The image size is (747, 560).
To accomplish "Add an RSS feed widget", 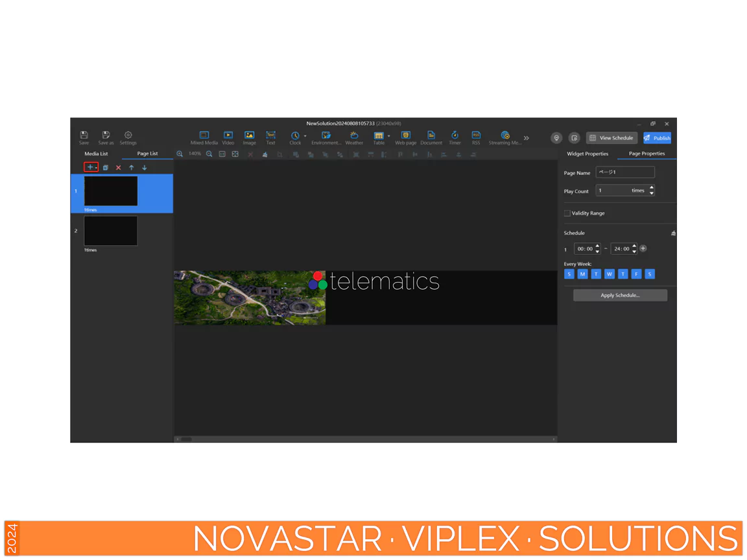I will 476,137.
